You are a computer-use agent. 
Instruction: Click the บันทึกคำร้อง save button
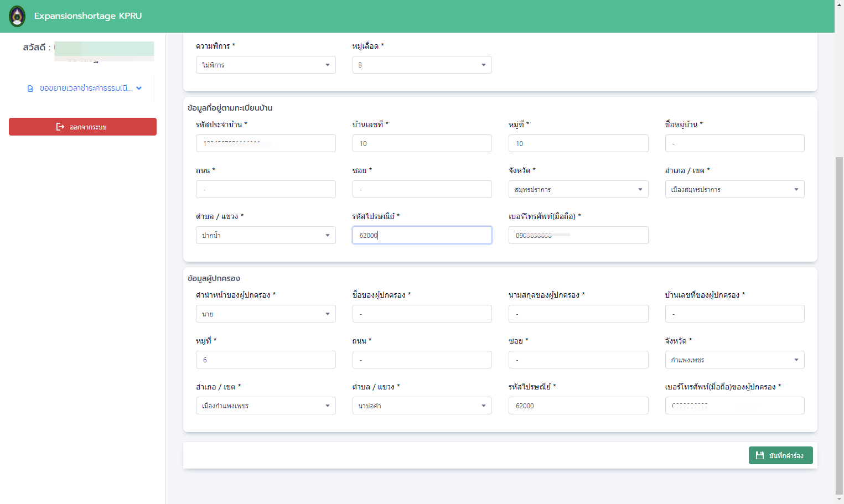click(x=780, y=455)
